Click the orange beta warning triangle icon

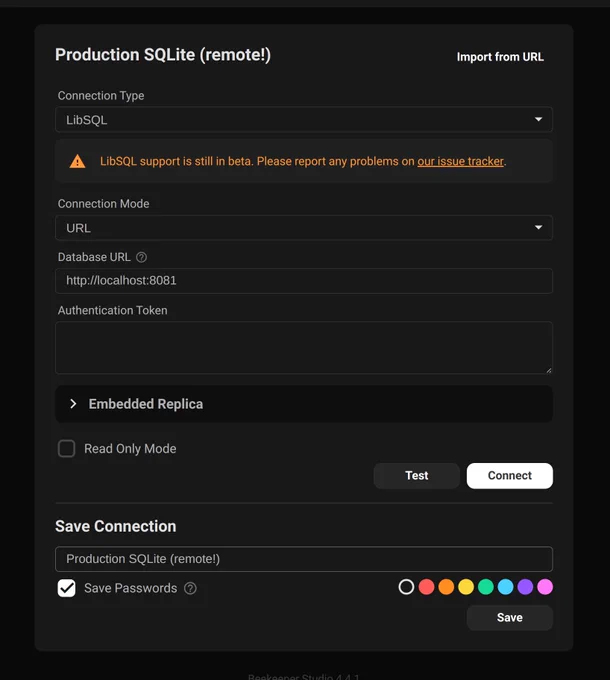pos(78,161)
